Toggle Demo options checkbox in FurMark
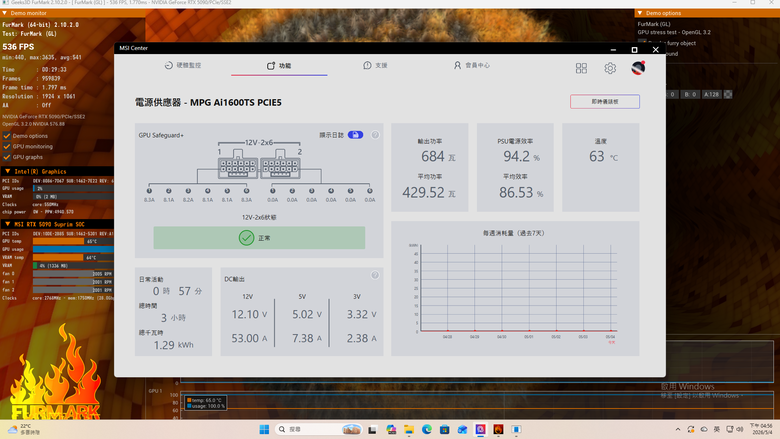 coord(6,136)
